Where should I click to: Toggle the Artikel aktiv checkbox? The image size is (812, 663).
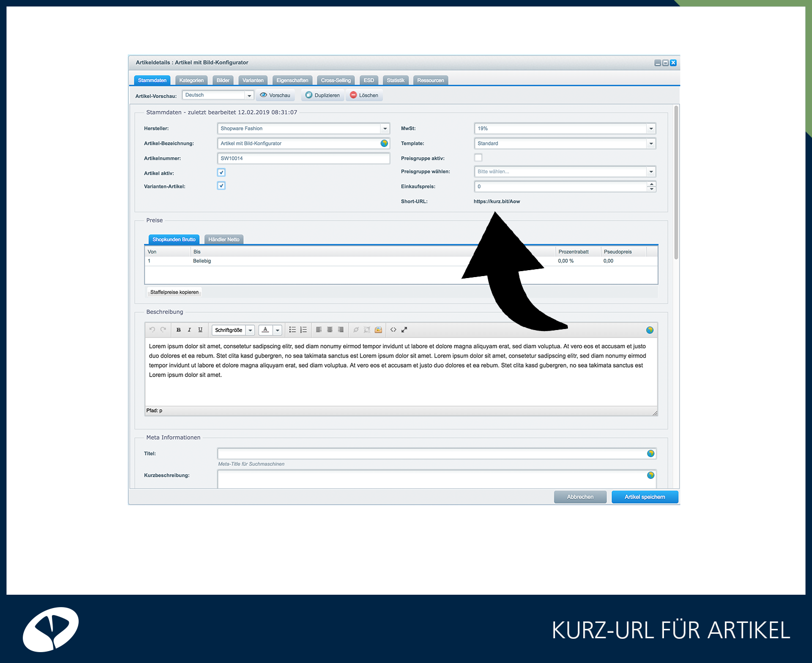221,173
